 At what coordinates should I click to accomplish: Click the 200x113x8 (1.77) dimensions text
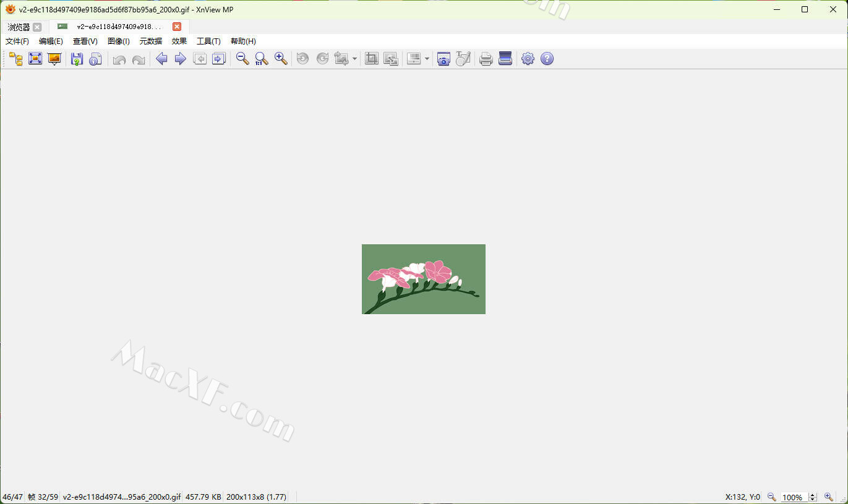pos(257,497)
